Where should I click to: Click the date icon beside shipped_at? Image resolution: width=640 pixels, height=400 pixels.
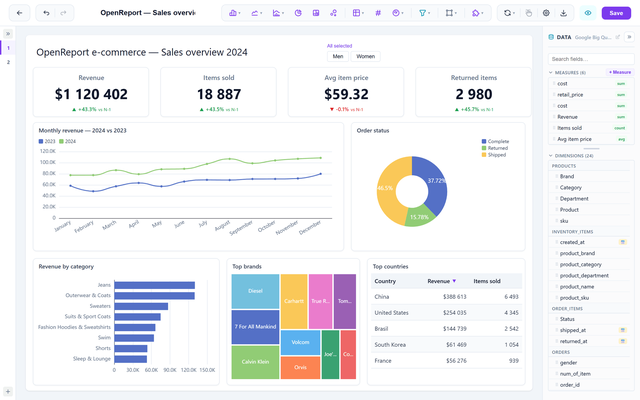coord(622,330)
